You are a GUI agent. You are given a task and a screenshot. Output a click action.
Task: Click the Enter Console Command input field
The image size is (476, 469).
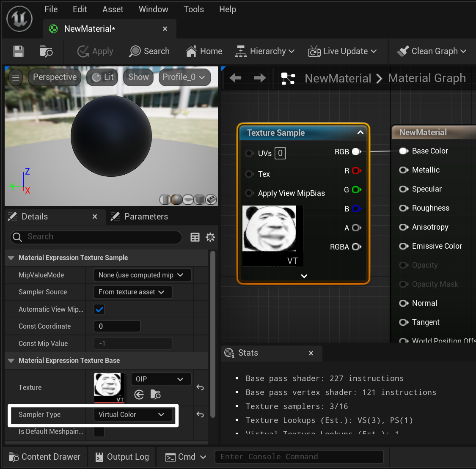[298, 457]
